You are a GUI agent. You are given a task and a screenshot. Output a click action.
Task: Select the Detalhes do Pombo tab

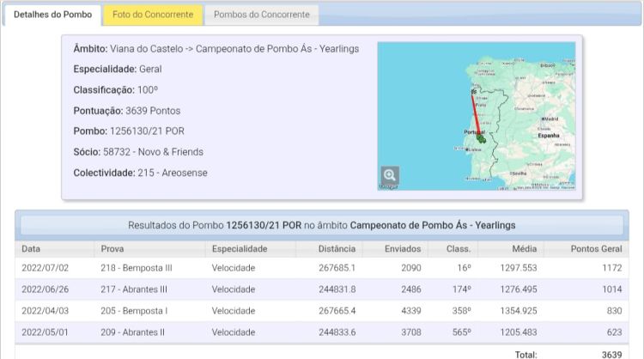coord(53,15)
